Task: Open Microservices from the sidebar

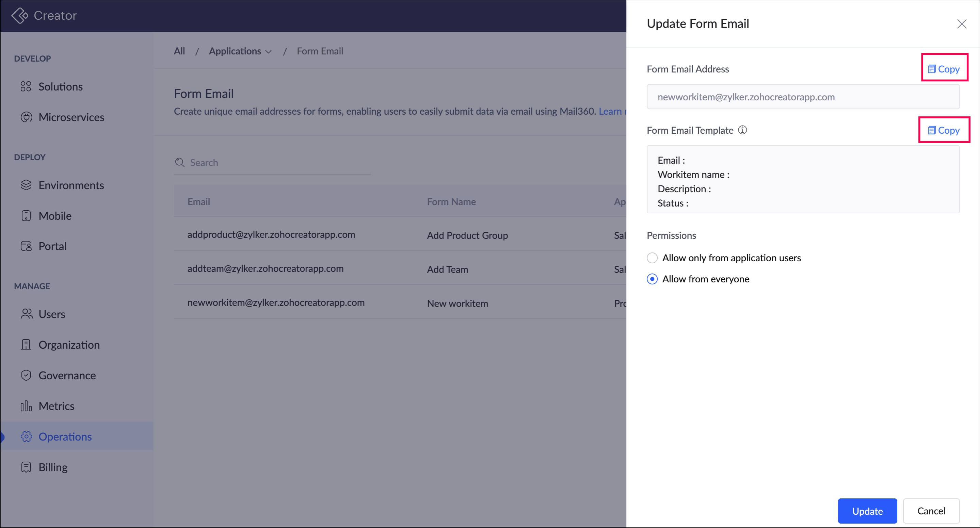Action: click(71, 117)
